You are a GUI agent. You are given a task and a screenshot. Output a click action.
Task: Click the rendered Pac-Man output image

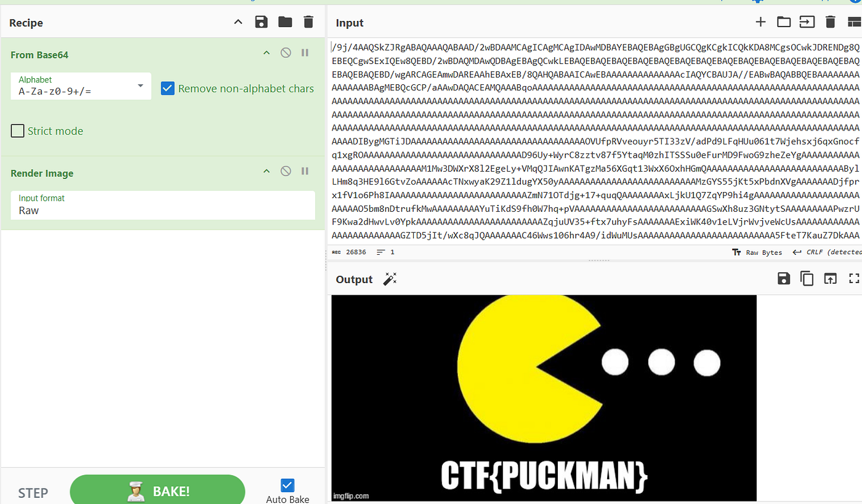(x=544, y=398)
